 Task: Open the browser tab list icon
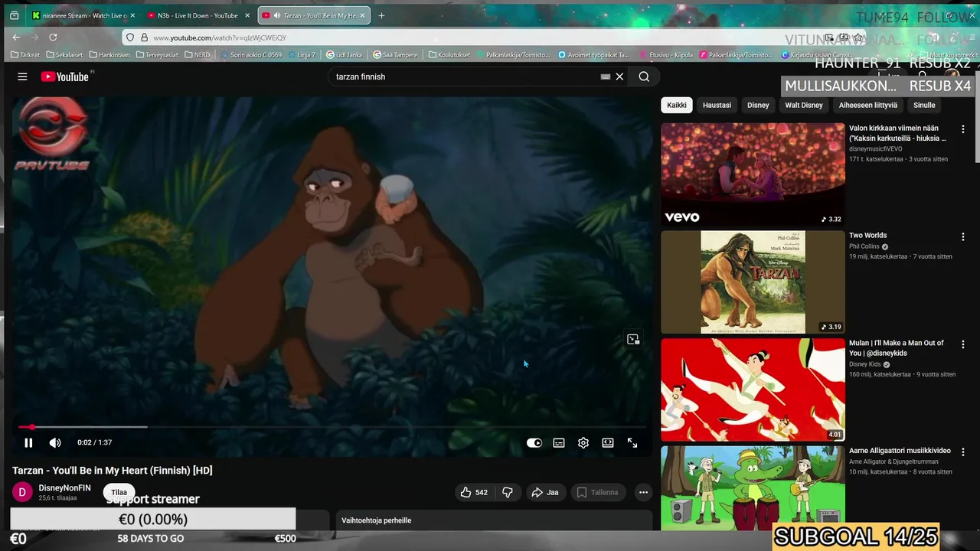[x=14, y=15]
